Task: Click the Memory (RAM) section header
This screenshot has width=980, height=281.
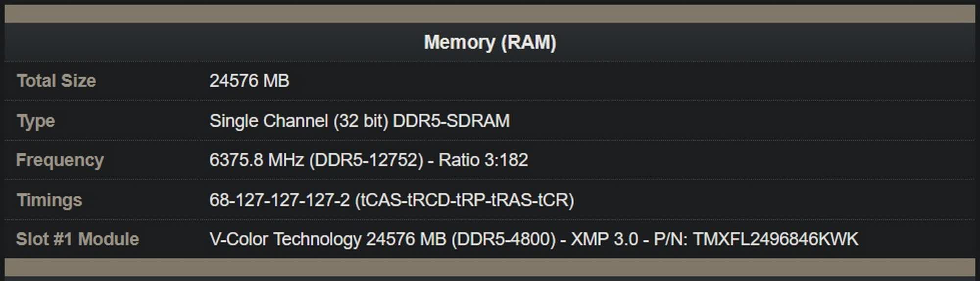Action: click(490, 43)
